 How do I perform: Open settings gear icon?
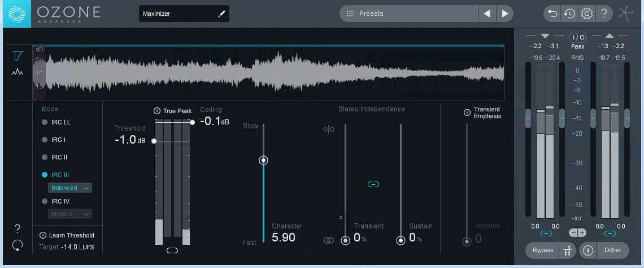coord(586,14)
